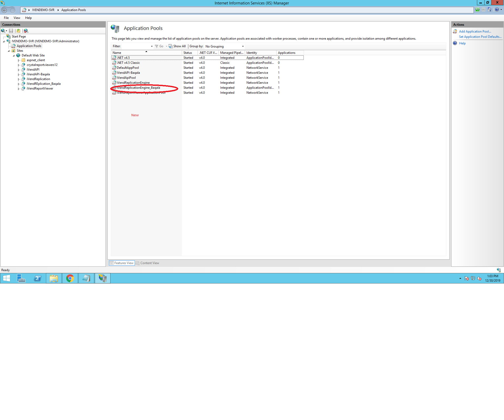The image size is (504, 420).
Task: Click Add Application Pool link
Action: click(x=475, y=31)
